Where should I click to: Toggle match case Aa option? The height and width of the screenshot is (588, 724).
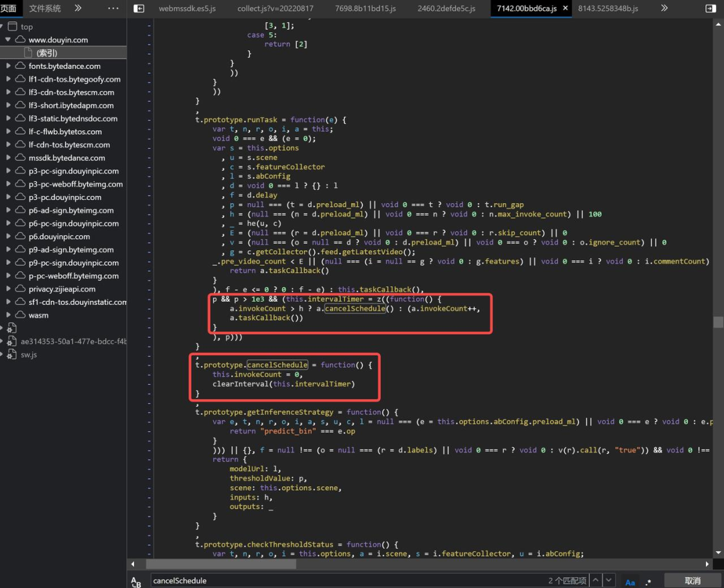coord(630,581)
